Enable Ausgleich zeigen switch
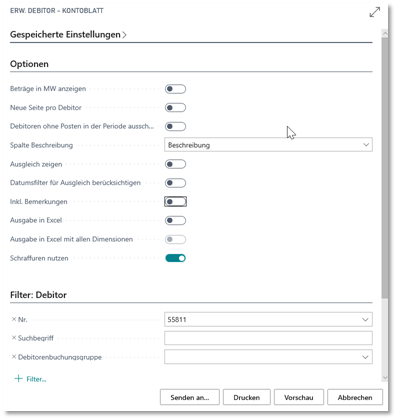This screenshot has height=420, width=397. tap(175, 164)
